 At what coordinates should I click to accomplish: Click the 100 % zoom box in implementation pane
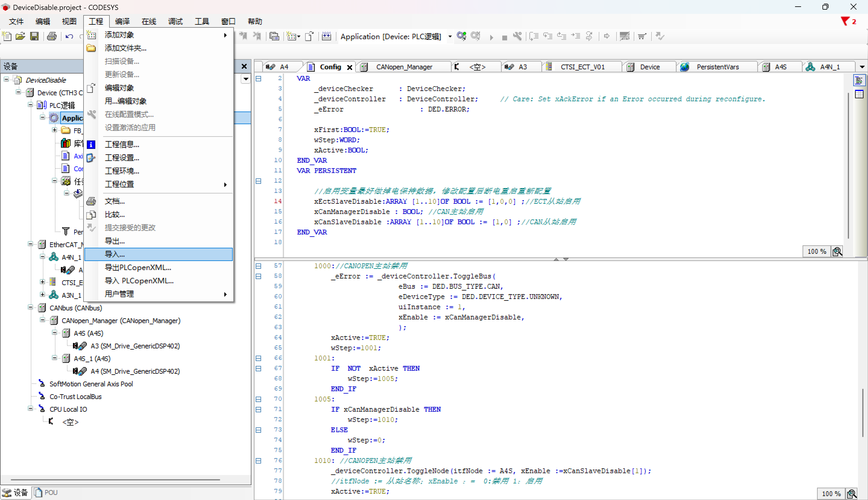point(831,494)
